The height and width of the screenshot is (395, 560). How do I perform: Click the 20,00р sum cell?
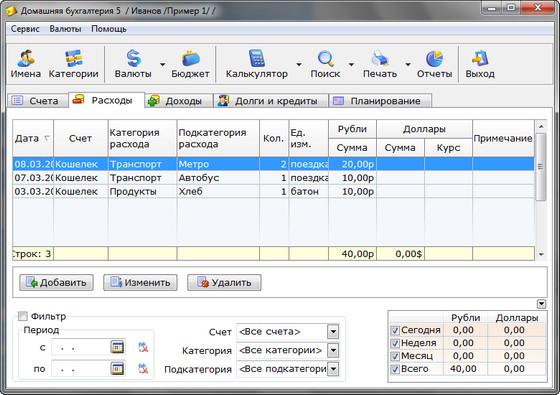(x=352, y=164)
